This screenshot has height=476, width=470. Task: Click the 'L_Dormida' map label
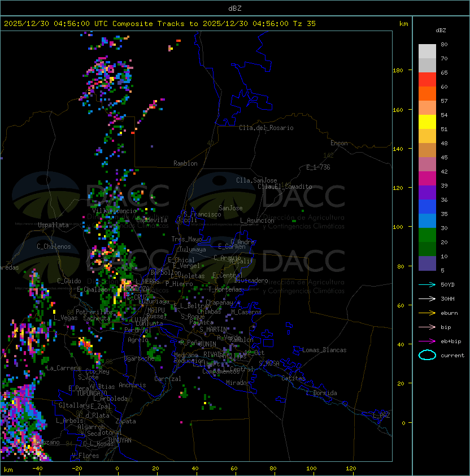tap(321, 393)
